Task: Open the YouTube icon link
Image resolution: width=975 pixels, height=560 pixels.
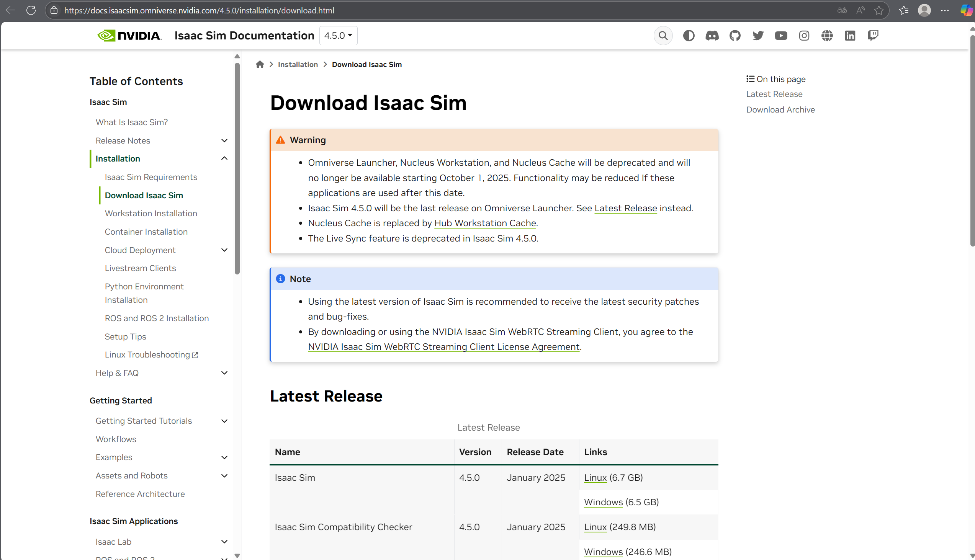Action: click(x=781, y=35)
